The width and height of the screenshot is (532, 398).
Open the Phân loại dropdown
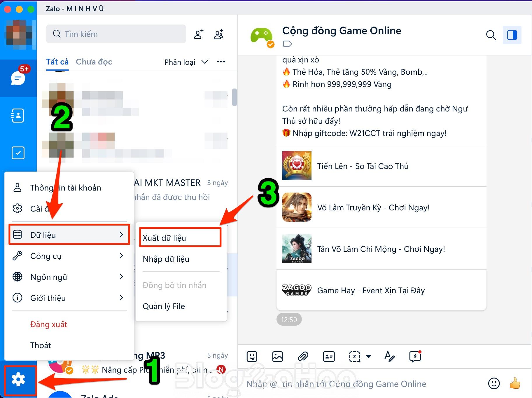coord(186,62)
